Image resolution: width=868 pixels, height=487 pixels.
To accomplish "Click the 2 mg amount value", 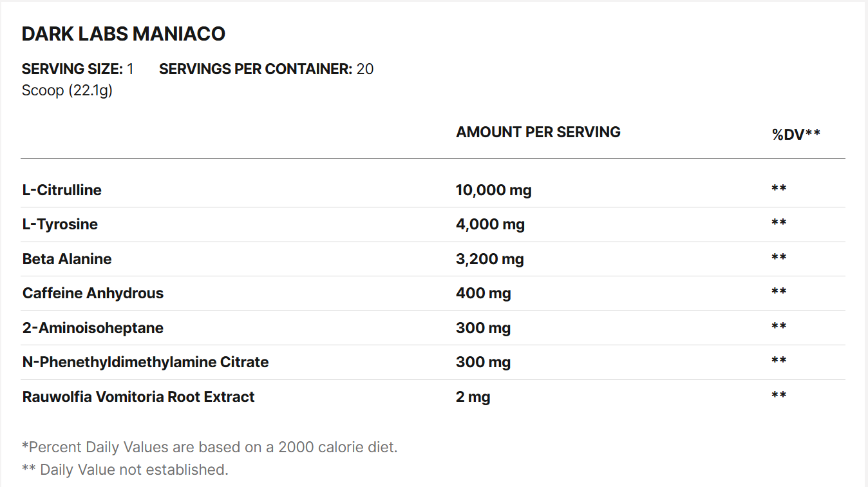I will point(473,397).
